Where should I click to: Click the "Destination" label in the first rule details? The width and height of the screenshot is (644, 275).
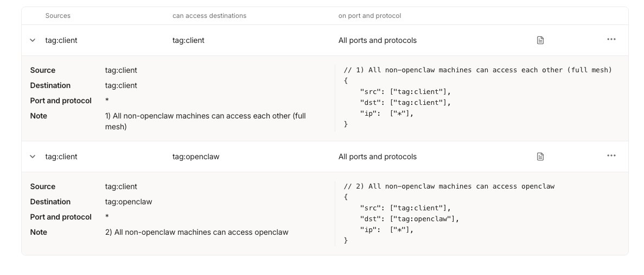click(x=50, y=85)
